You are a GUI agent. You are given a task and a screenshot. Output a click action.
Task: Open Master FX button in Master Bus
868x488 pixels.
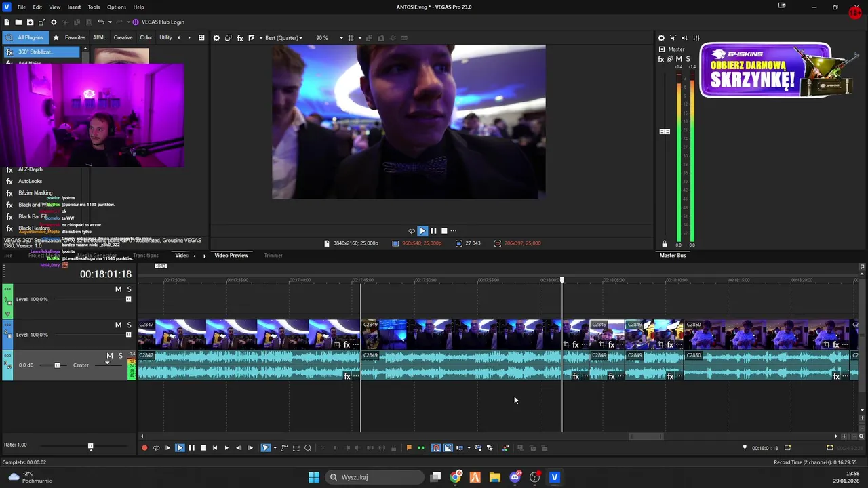(661, 60)
